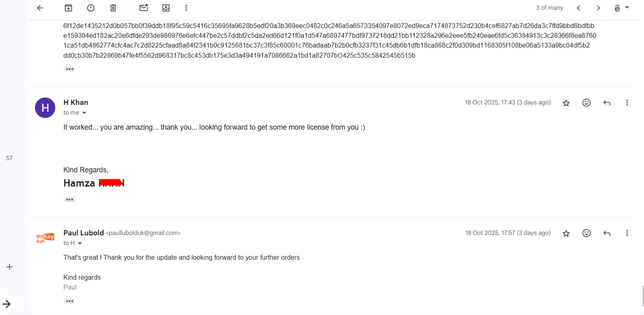Screen dimensions: 644x315
Task: Add emoji reaction to H Khan's message
Action: coord(586,103)
